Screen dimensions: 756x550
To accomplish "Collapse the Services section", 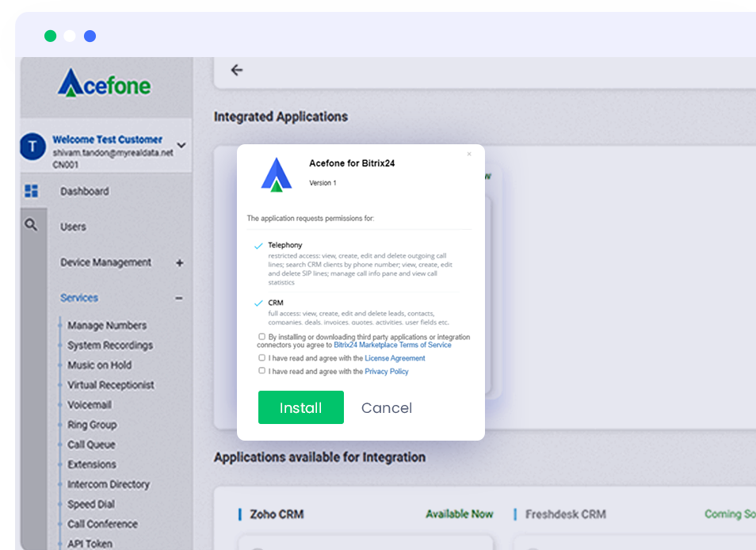I will (x=179, y=298).
